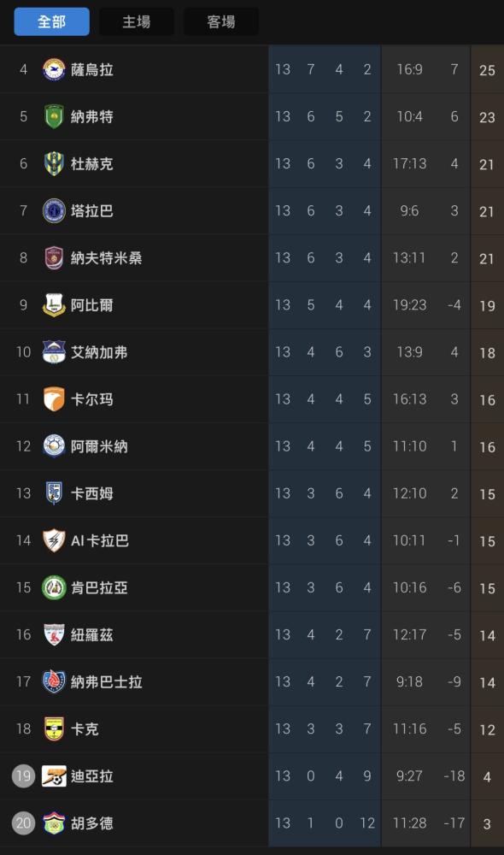Click 肯巴拉亞 points value 15
The image size is (504, 855).
(x=487, y=588)
